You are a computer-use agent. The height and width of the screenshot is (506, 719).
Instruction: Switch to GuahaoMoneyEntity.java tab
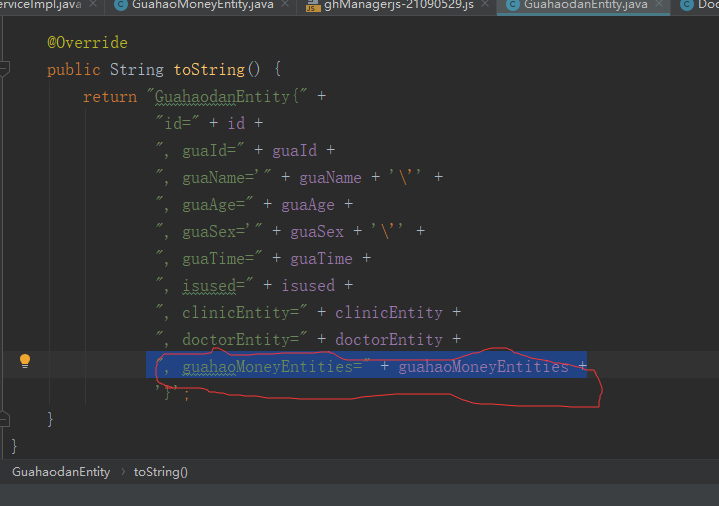pos(202,5)
